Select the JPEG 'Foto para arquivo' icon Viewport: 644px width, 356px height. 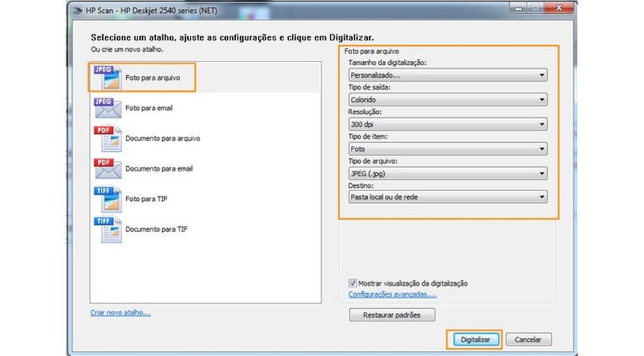pos(107,78)
